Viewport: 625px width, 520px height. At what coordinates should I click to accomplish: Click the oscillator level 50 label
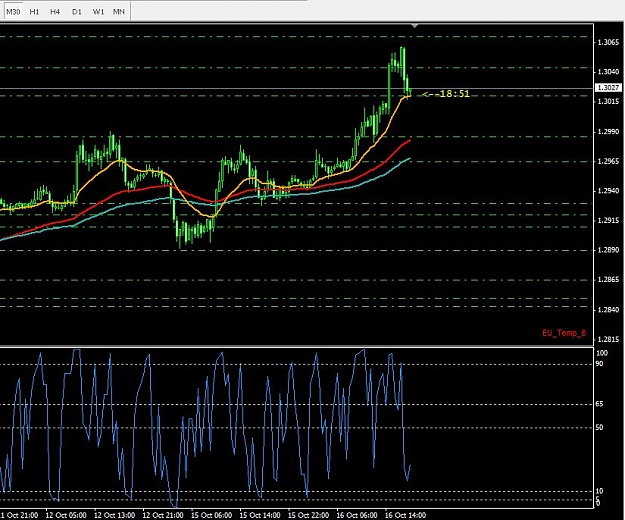click(x=599, y=428)
